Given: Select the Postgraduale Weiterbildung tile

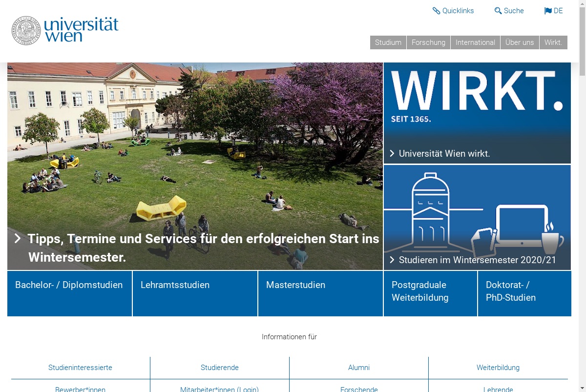Looking at the screenshot, I should [430, 293].
